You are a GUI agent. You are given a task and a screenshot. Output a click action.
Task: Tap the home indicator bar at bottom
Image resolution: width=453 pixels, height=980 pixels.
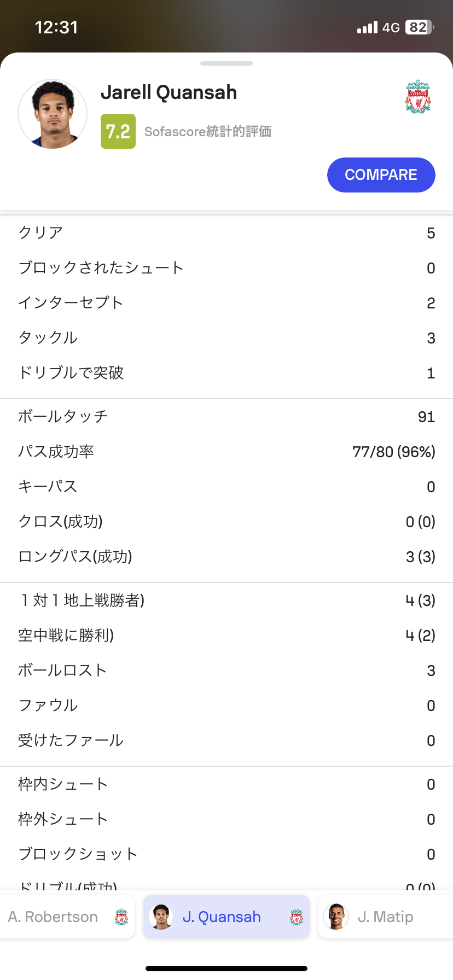coord(226,969)
